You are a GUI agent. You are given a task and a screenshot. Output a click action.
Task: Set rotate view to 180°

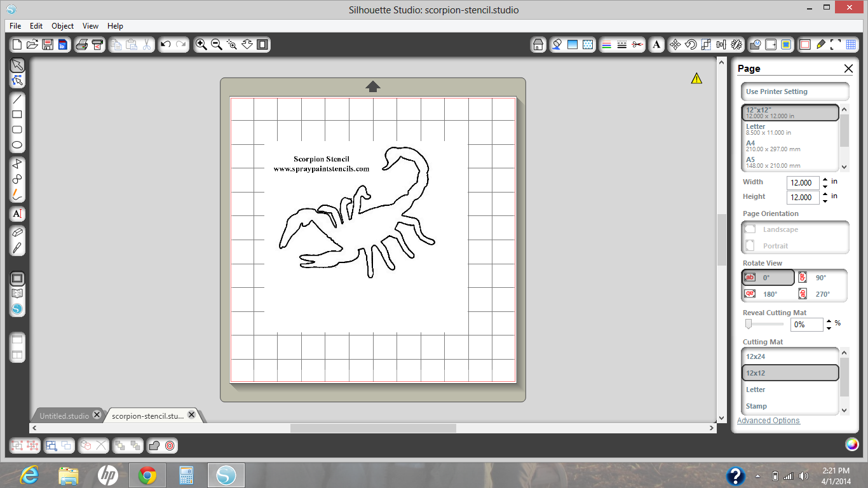tap(768, 294)
